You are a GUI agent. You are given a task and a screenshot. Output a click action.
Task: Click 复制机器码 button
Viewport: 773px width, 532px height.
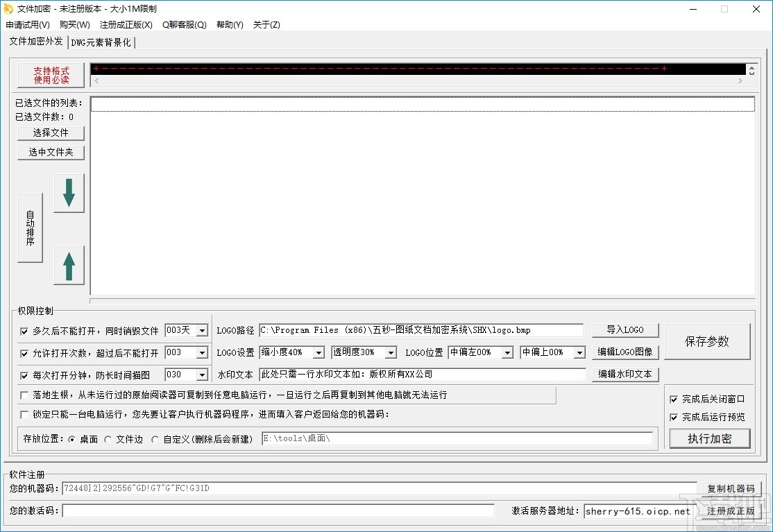pos(731,489)
